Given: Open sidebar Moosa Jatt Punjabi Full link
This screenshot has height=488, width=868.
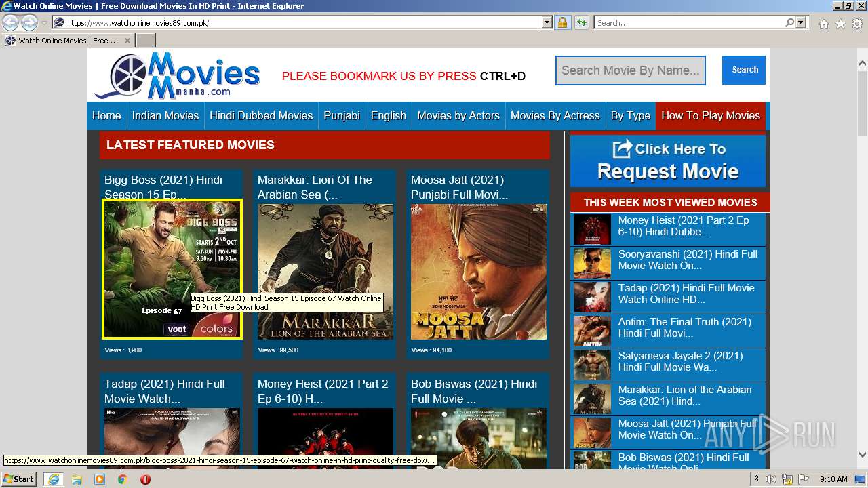Looking at the screenshot, I should point(687,429).
